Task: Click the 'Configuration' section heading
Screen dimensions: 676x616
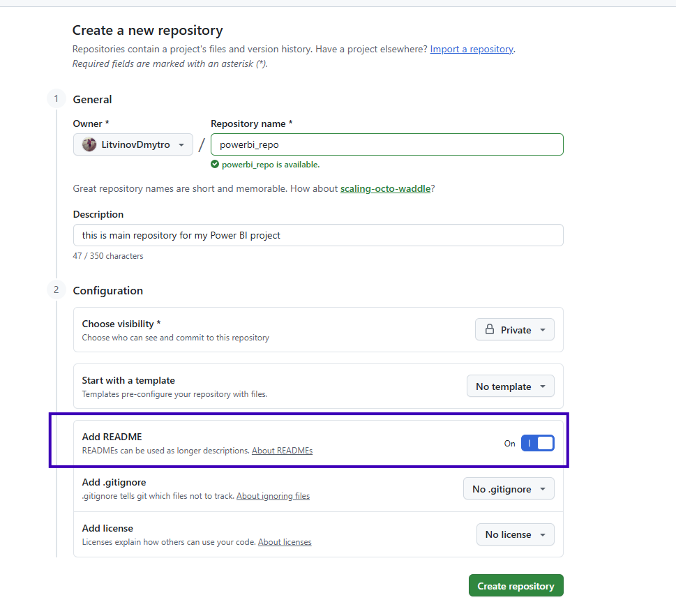Action: [x=107, y=290]
